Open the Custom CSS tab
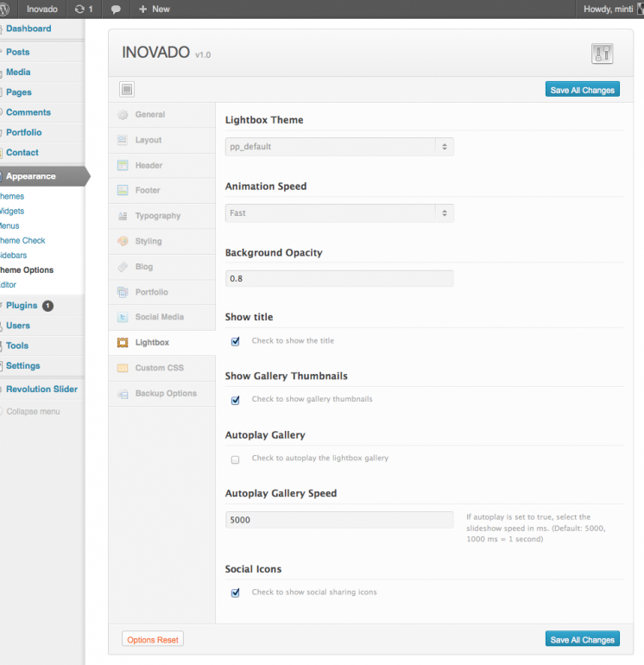 coord(162,368)
